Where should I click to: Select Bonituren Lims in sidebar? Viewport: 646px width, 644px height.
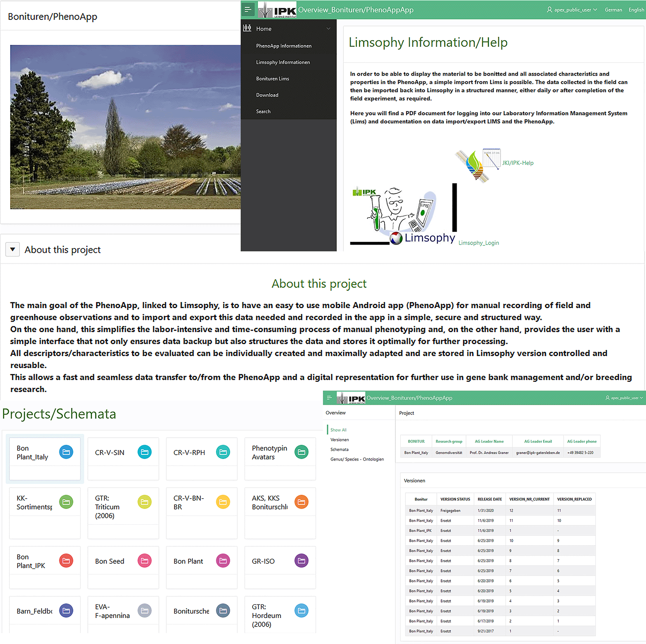click(272, 79)
